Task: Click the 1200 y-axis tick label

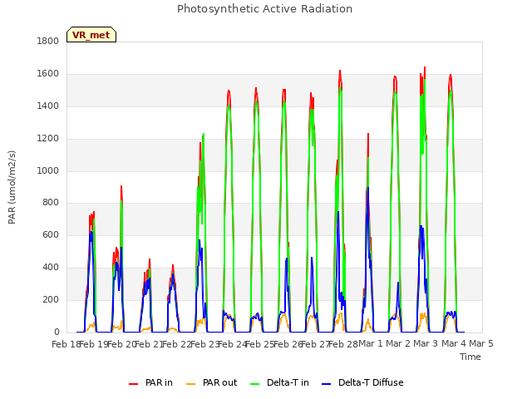Action: pos(48,139)
